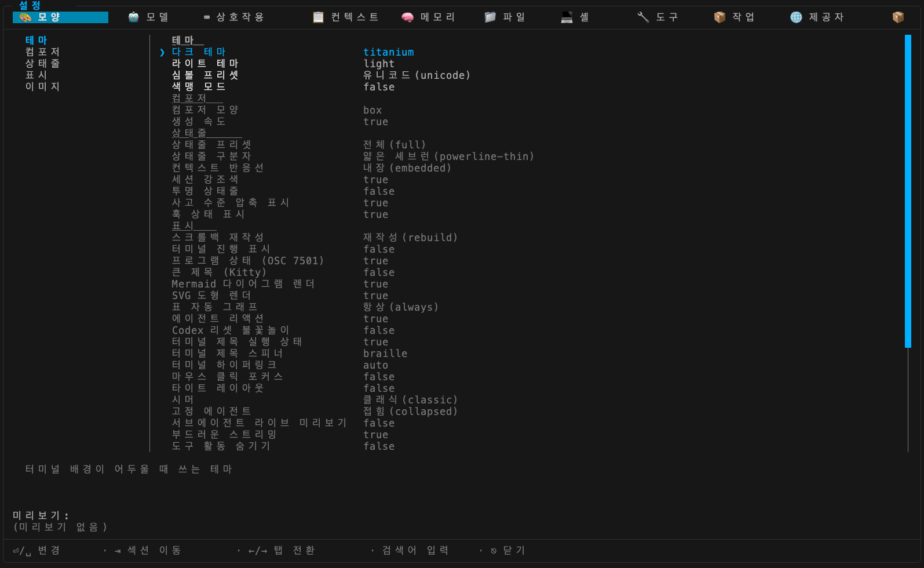Open the 모양 tab

60,17
